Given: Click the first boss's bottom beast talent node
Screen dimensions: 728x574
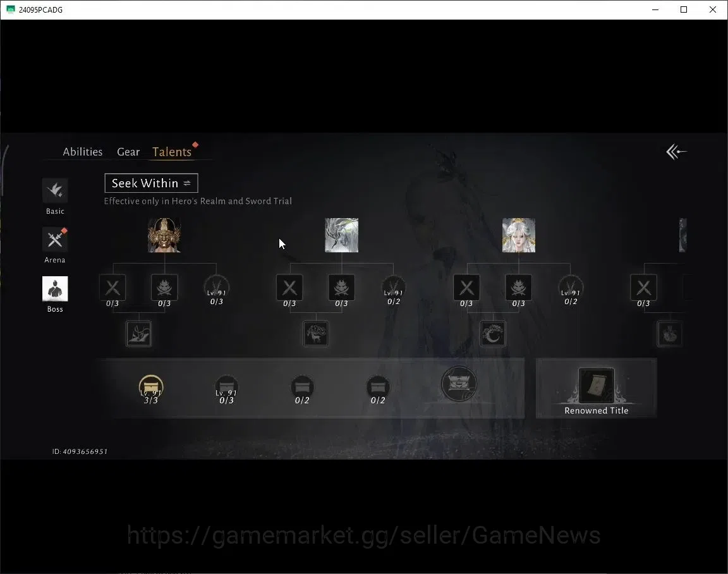Looking at the screenshot, I should (138, 333).
